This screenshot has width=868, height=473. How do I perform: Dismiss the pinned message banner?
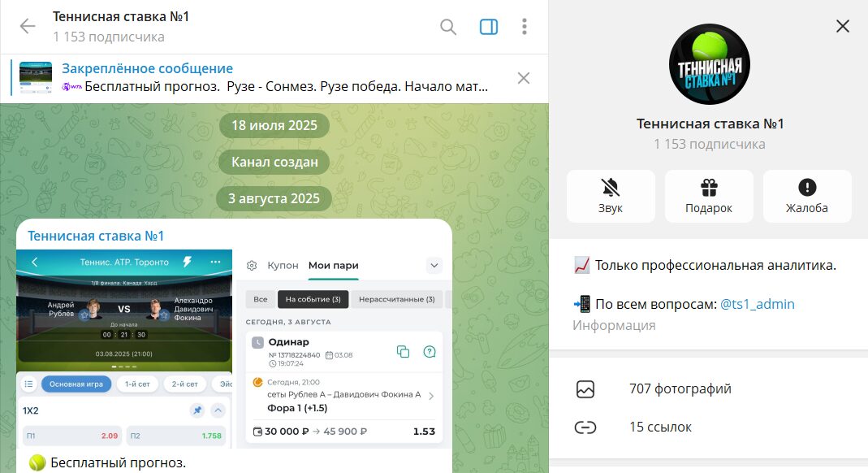[x=524, y=78]
